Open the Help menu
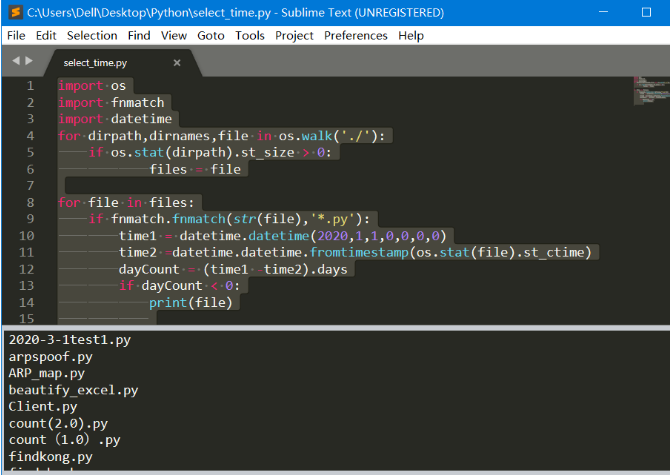The height and width of the screenshot is (475, 670). coord(411,35)
